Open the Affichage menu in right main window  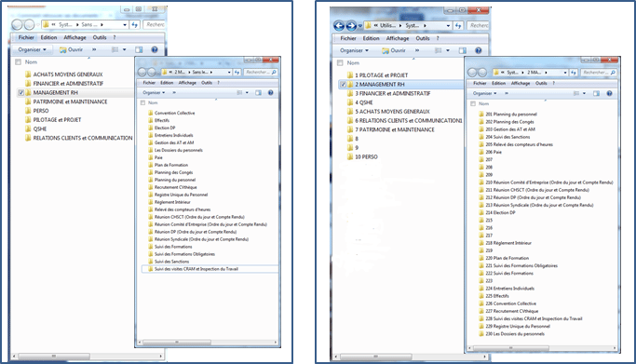pyautogui.click(x=398, y=38)
